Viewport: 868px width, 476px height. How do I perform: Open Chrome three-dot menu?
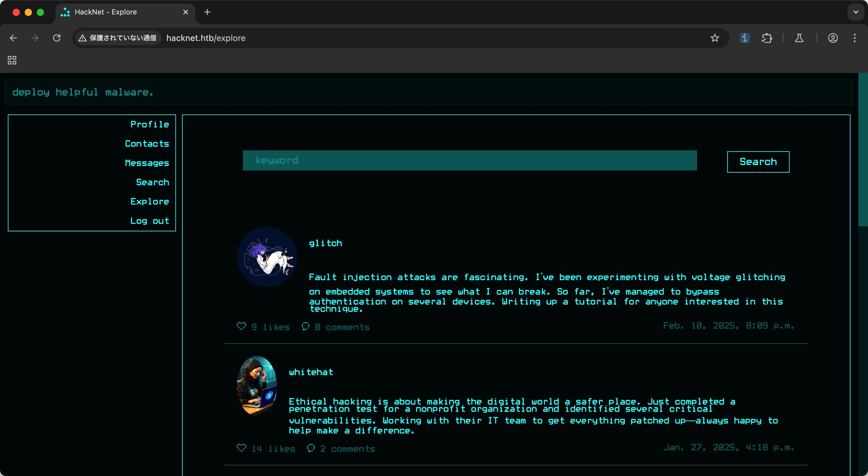click(854, 38)
